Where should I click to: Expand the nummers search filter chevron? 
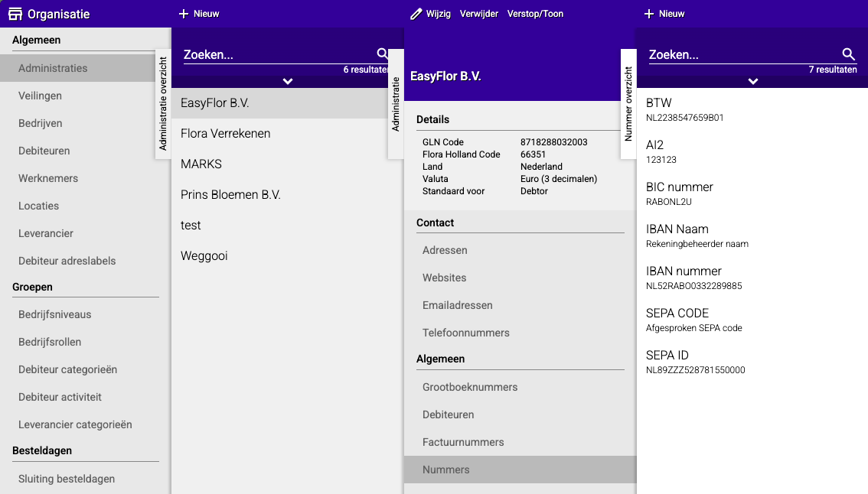[753, 81]
